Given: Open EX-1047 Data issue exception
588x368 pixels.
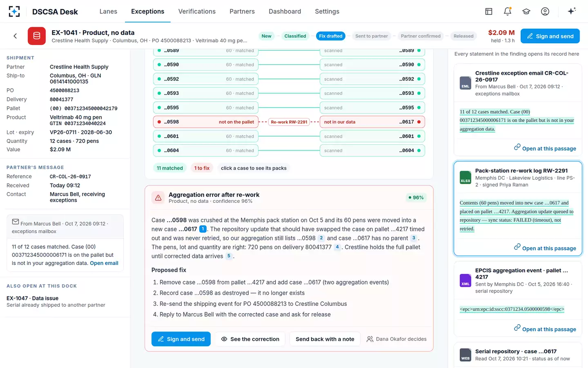Looking at the screenshot, I should point(65,301).
